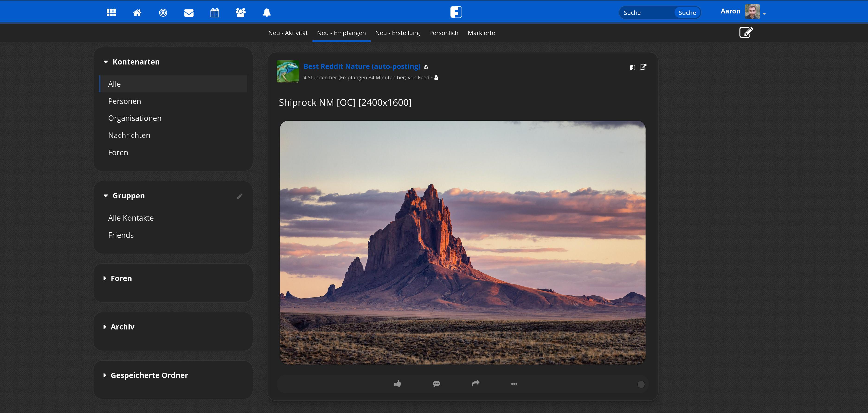Viewport: 868px width, 413px height.
Task: Open the Markierte tab
Action: tap(481, 33)
